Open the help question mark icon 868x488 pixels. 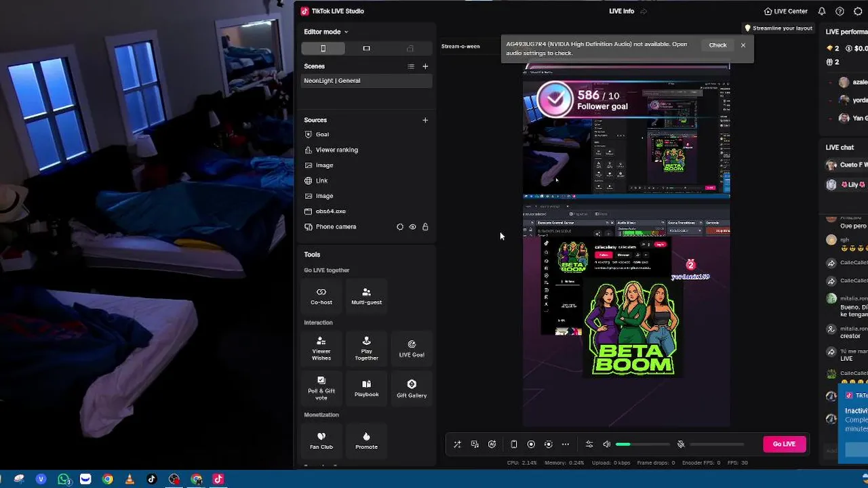tap(840, 12)
